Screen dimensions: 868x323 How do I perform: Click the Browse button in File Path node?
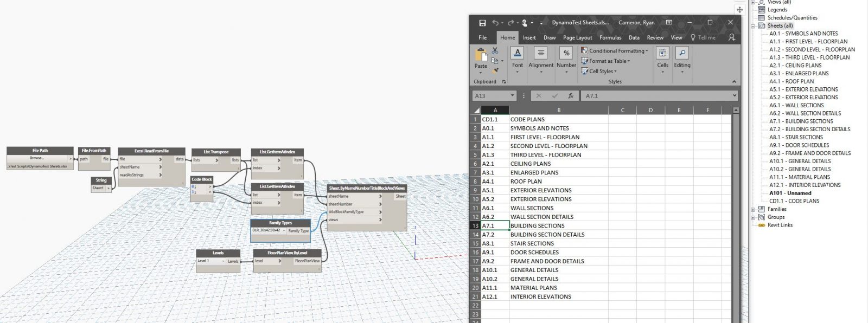tap(37, 158)
